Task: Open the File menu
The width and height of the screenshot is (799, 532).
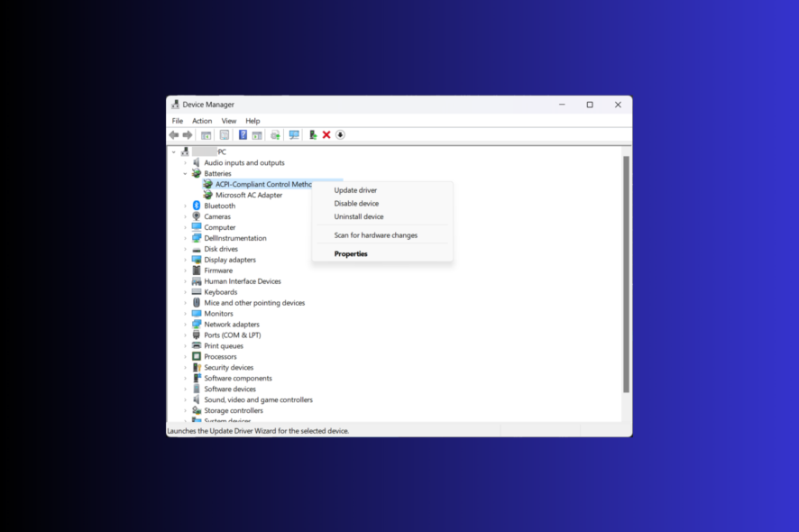Action: pyautogui.click(x=178, y=121)
